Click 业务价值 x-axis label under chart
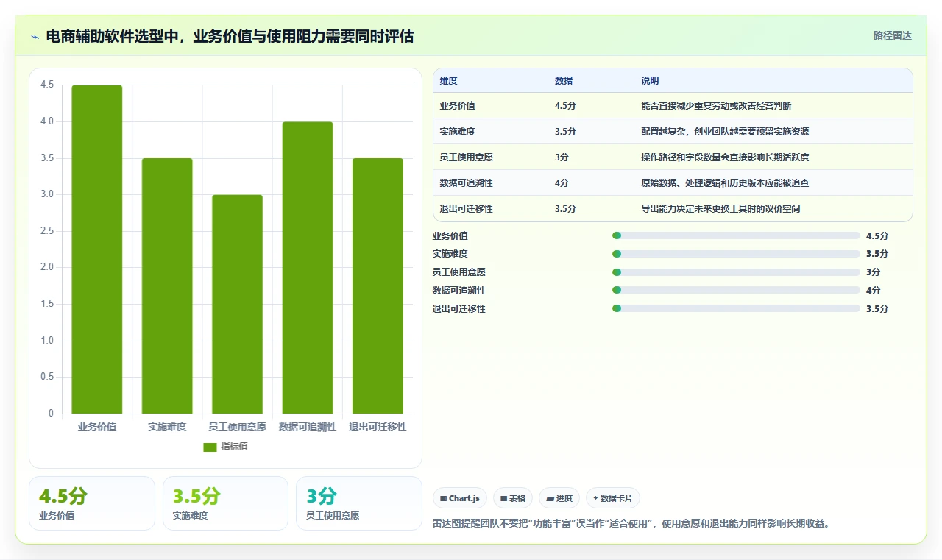Image resolution: width=942 pixels, height=560 pixels. point(97,427)
